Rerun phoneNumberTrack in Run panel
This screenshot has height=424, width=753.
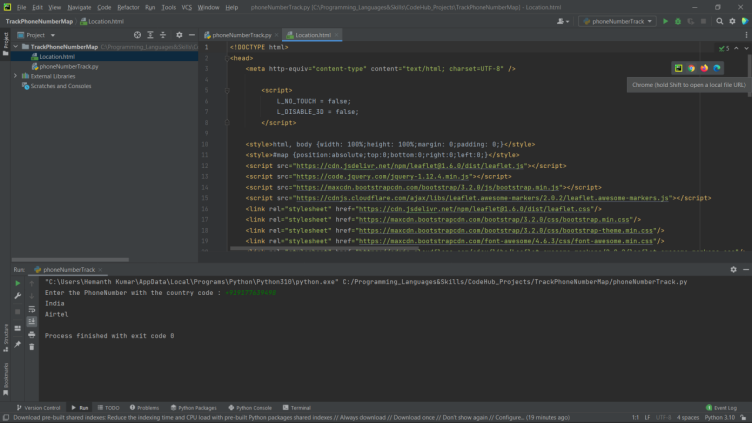[18, 283]
